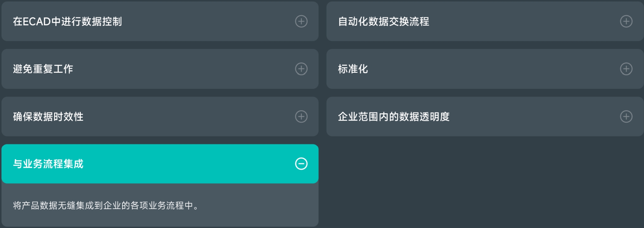The height and width of the screenshot is (228, 644).
Task: Click plus icon beside 自动化数据交换流程
Action: click(626, 21)
